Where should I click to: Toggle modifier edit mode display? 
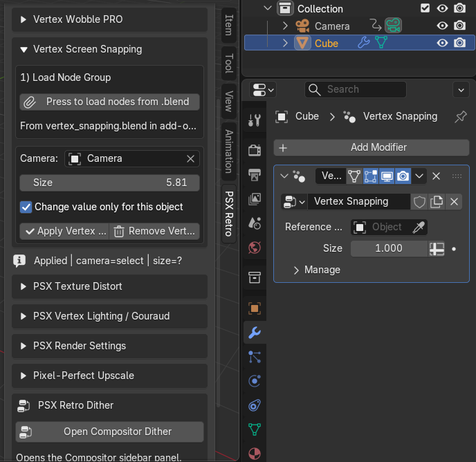click(371, 176)
